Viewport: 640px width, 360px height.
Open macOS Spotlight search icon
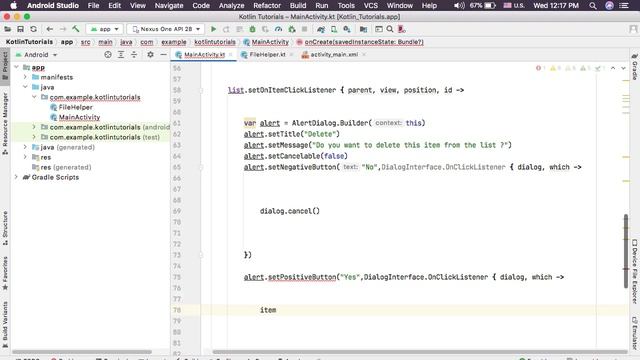[x=593, y=6]
